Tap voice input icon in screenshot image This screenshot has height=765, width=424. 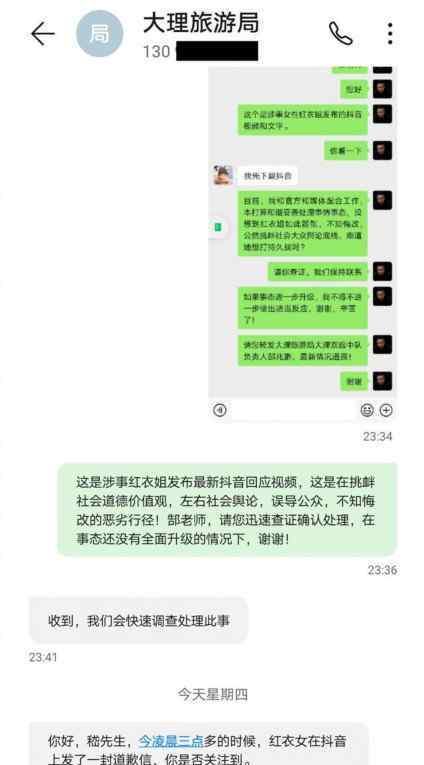click(x=220, y=410)
